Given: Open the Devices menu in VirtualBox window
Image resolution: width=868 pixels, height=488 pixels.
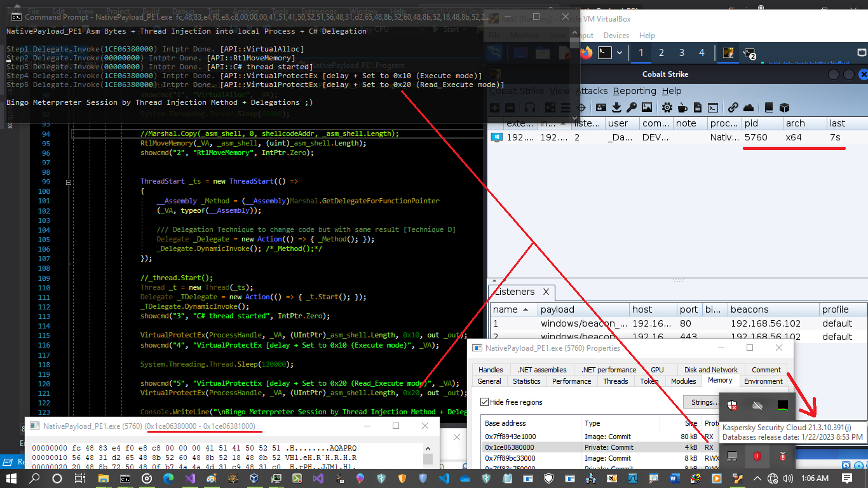Looking at the screenshot, I should (616, 36).
